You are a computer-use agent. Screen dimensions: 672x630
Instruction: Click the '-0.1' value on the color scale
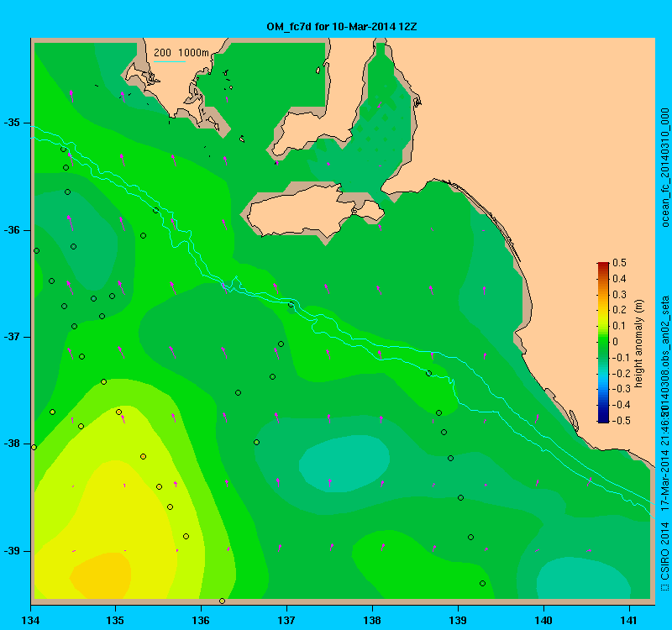point(620,358)
